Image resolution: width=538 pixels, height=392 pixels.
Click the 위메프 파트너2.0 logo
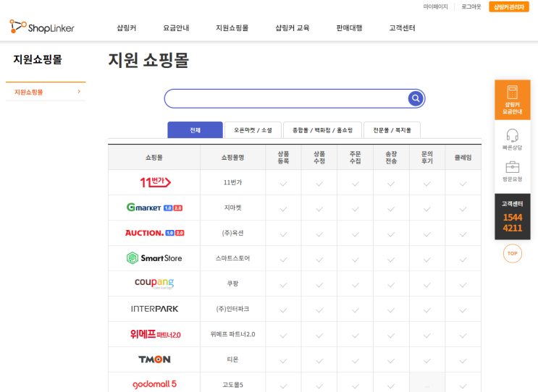pos(155,334)
